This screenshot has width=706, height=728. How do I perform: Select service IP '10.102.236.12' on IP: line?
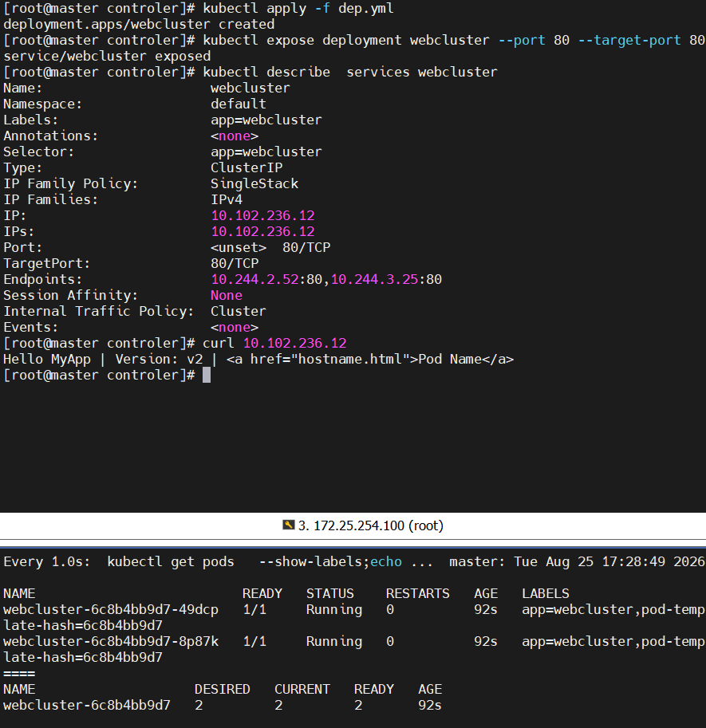click(x=263, y=215)
